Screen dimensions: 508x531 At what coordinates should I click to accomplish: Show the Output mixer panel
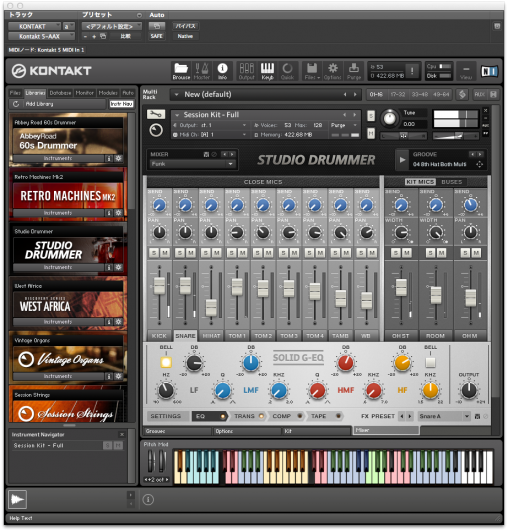pyautogui.click(x=247, y=71)
